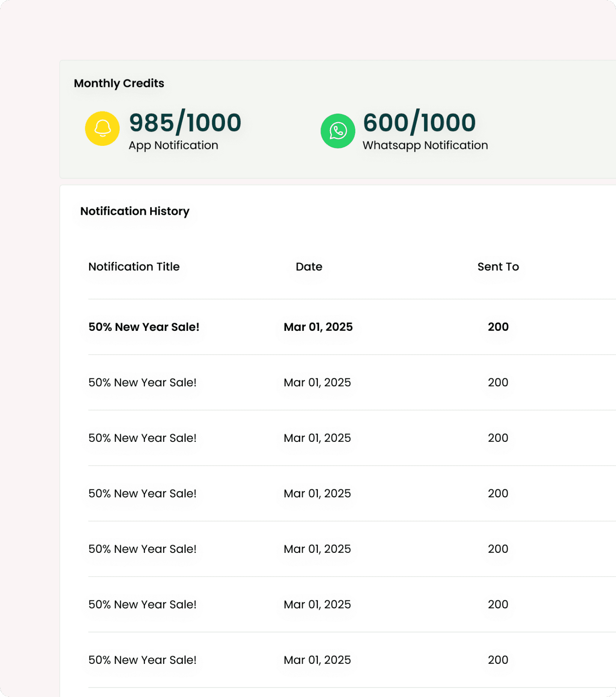Click the green WhatsApp icon
This screenshot has width=616, height=697.
(x=338, y=131)
